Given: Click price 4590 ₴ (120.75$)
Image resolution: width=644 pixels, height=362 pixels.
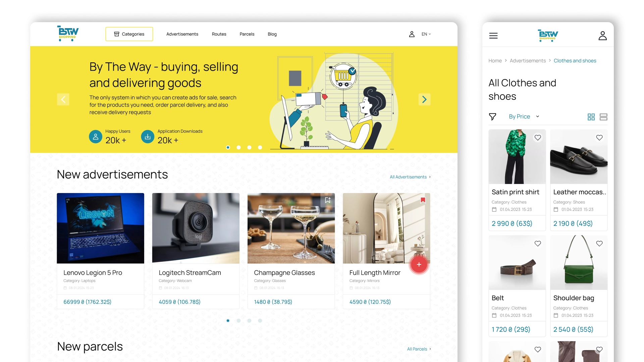Looking at the screenshot, I should (x=370, y=302).
